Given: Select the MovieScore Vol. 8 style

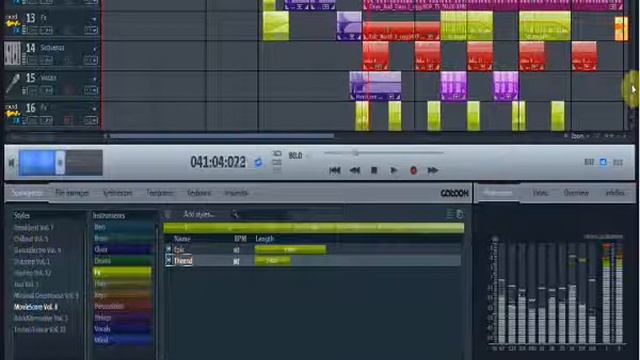Looking at the screenshot, I should (x=36, y=307).
